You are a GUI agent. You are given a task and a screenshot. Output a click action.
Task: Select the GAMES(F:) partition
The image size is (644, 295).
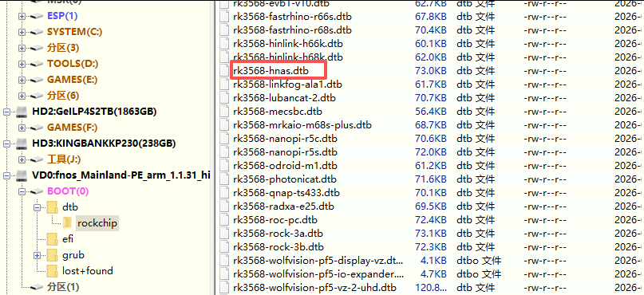73,128
